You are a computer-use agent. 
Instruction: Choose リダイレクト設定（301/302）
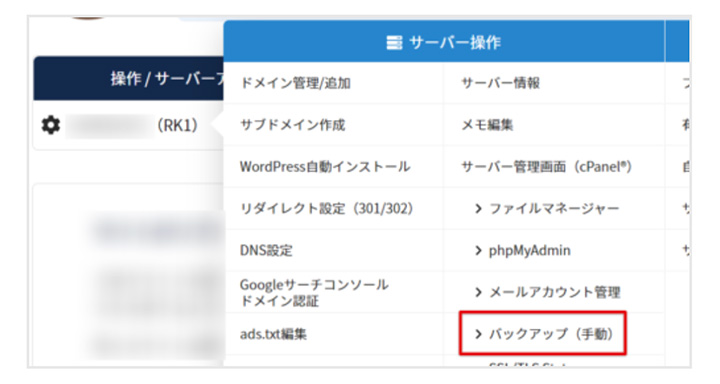(x=326, y=209)
